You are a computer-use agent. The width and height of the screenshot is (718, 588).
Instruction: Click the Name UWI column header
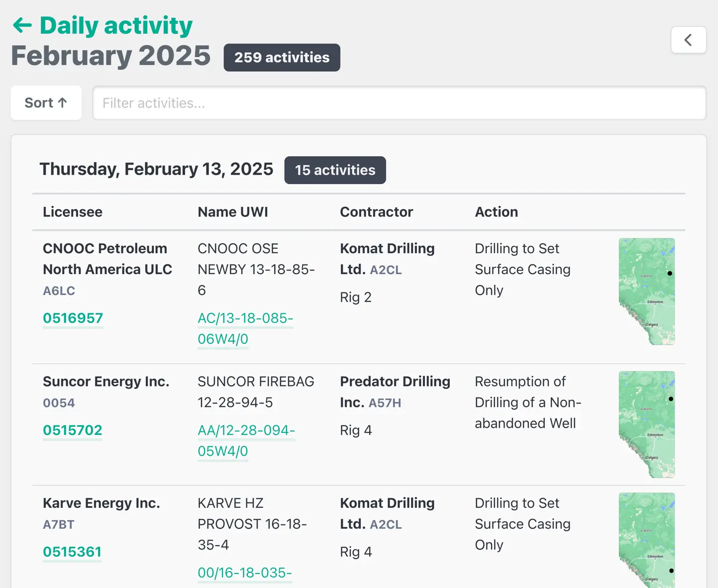233,212
